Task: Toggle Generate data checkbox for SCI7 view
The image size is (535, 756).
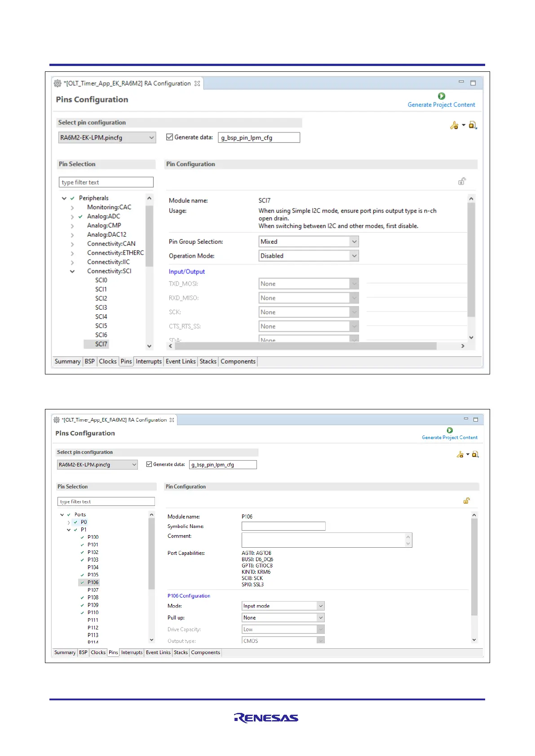Action: tap(169, 137)
